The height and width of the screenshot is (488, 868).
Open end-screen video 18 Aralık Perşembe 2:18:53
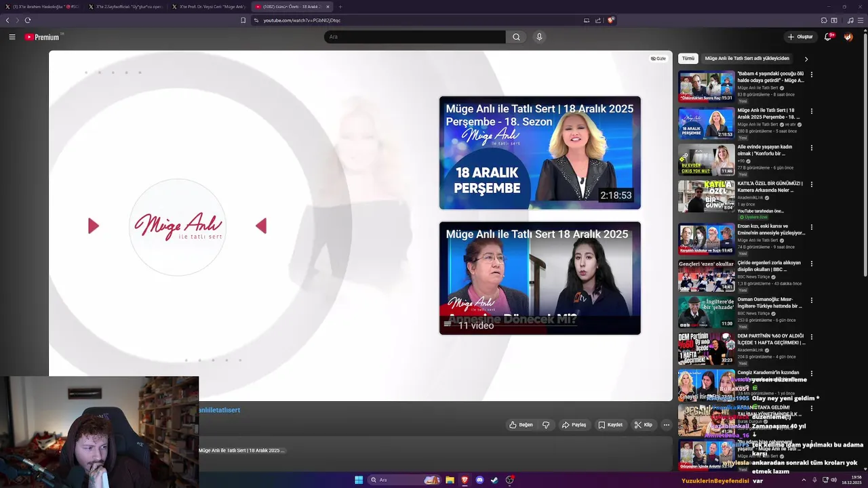(540, 153)
